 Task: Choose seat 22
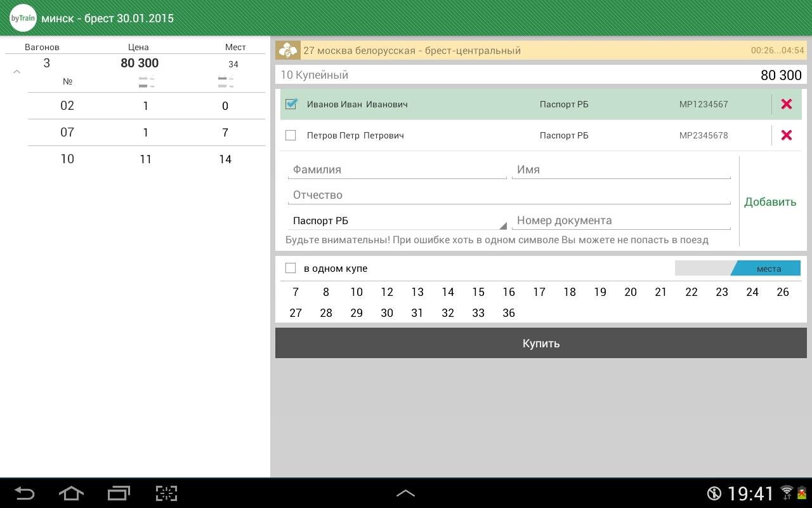coord(691,292)
